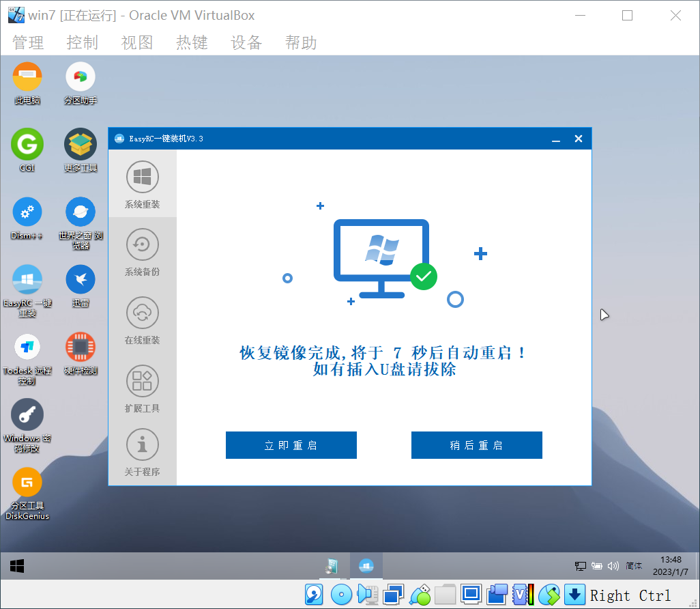Open the 视图 menu in VirtualBox
The width and height of the screenshot is (700, 609).
(x=137, y=42)
